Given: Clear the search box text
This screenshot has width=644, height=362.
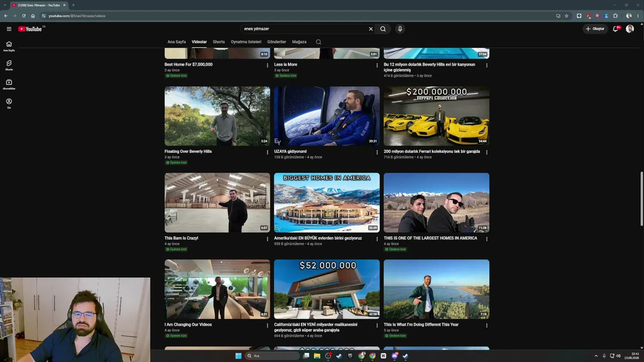Looking at the screenshot, I should (x=371, y=29).
